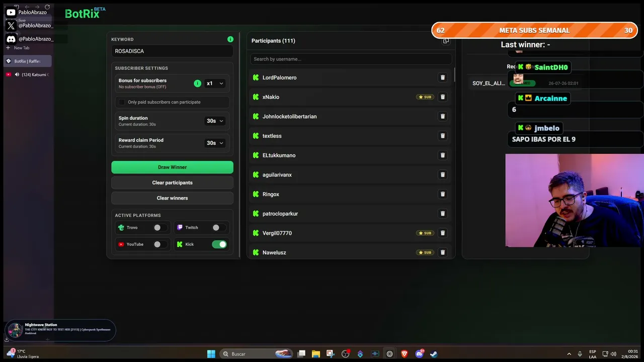The width and height of the screenshot is (644, 362).
Task: Enable Twitch platform switch
Action: pyautogui.click(x=218, y=228)
